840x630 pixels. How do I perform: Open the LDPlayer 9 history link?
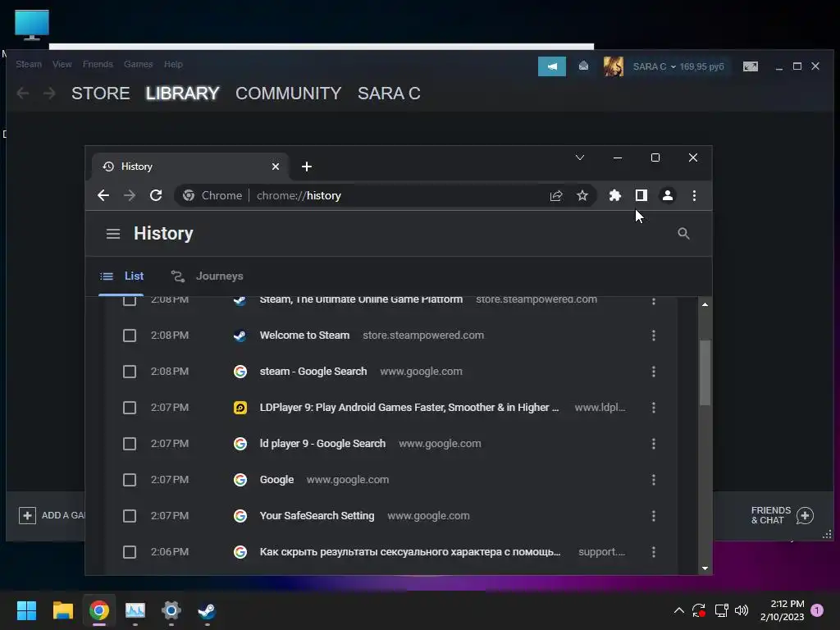tap(409, 408)
